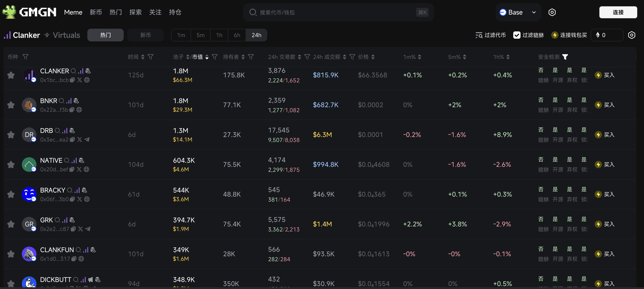644x289 pixels.
Task: Open CLANKER chart icon
Action: [x=80, y=71]
